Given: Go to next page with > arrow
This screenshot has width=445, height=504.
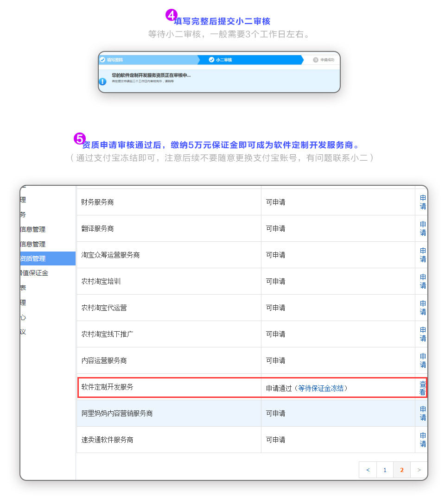Looking at the screenshot, I should [x=419, y=470].
